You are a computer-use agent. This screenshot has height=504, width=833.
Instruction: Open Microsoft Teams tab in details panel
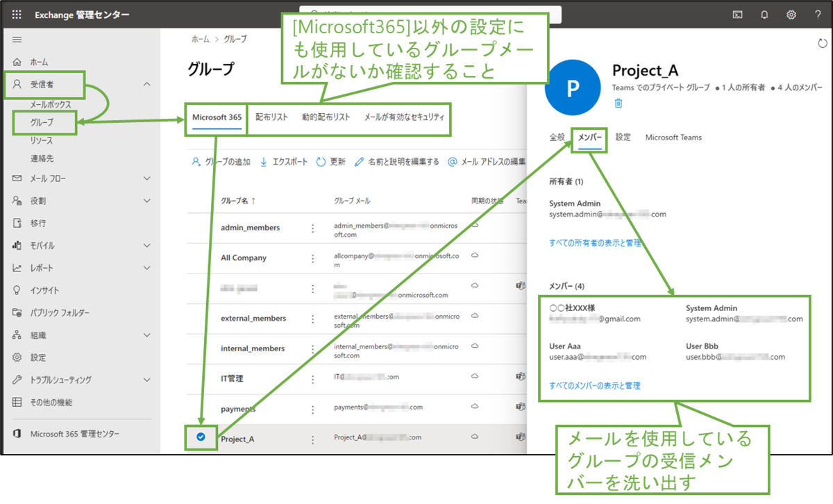point(673,137)
